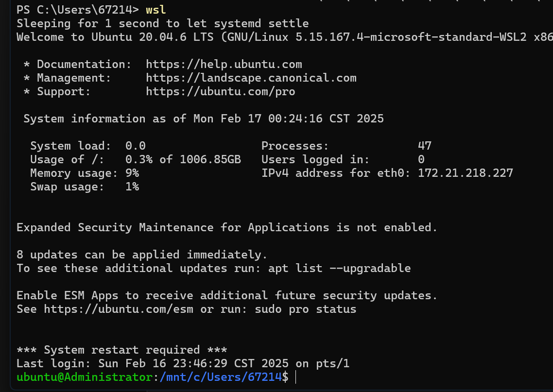Click 'Sleeping for 1 second' line

(x=163, y=24)
